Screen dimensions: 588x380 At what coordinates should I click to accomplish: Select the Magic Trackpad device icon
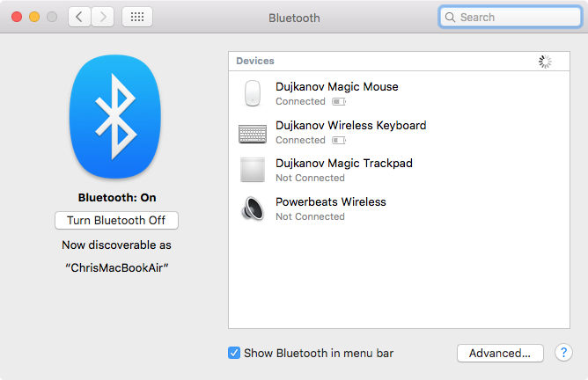pos(253,170)
